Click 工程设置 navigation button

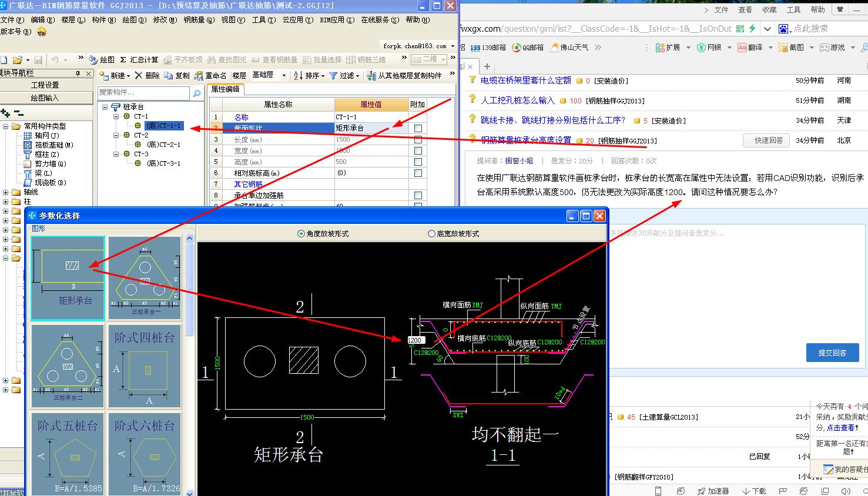coord(46,85)
